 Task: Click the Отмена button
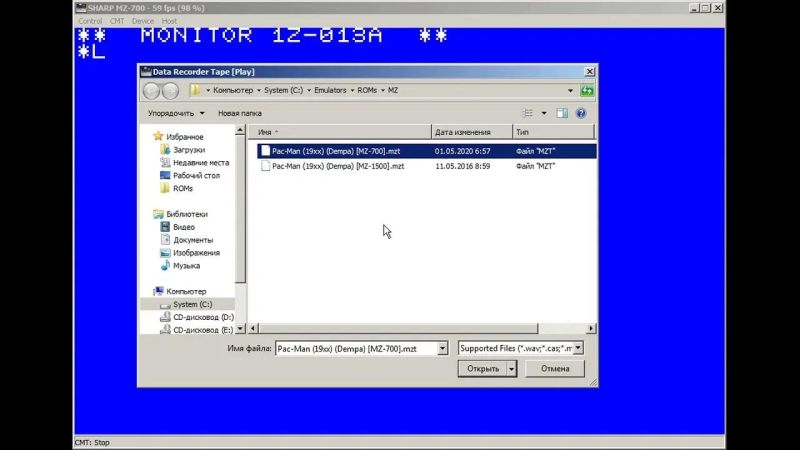555,368
